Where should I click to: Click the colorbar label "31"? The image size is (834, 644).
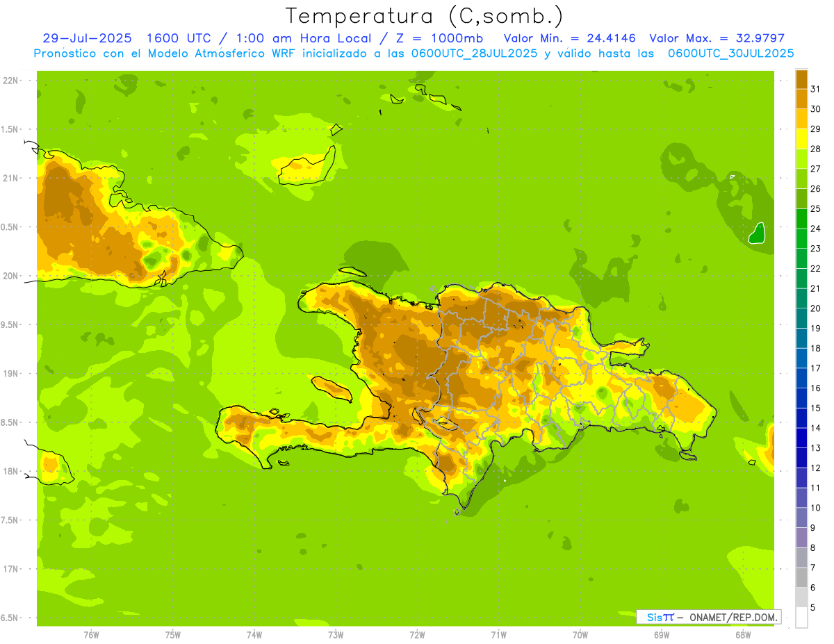pyautogui.click(x=815, y=89)
